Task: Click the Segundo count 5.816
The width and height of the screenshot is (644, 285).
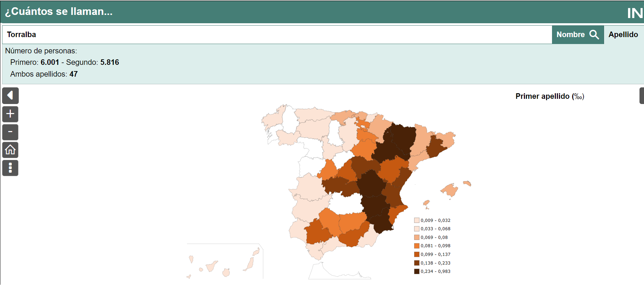Action: 110,62
